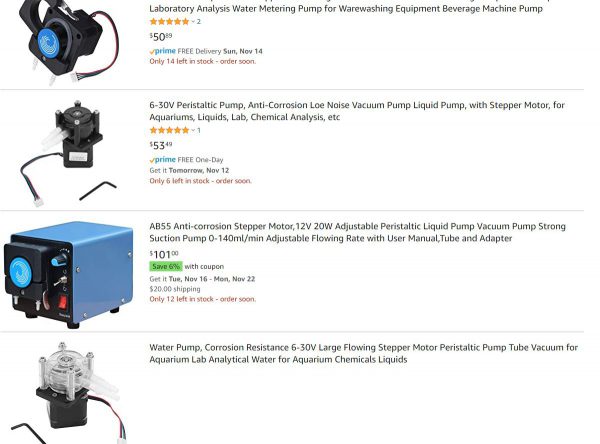Expand rating chevron next to 2 reviews
Viewport: 600px width, 444px height.
pyautogui.click(x=193, y=22)
